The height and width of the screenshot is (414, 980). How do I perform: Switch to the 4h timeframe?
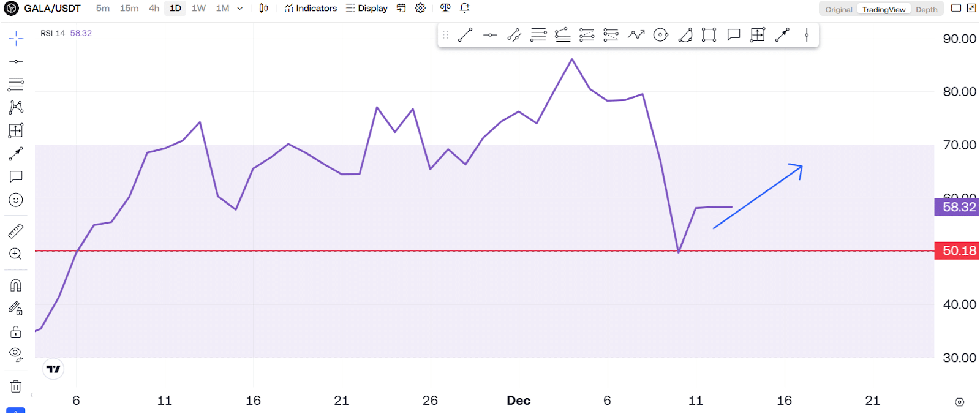(154, 9)
